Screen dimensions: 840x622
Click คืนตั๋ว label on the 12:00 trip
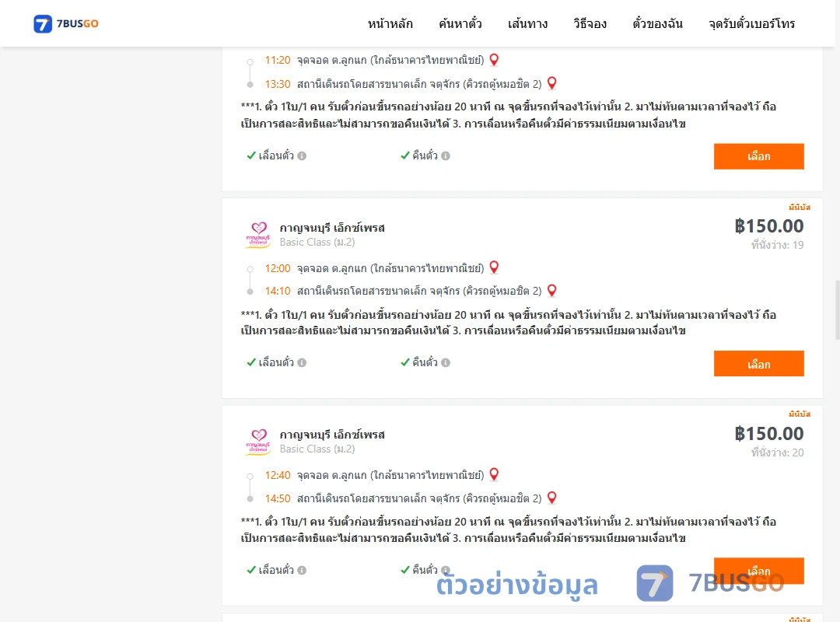tap(425, 362)
